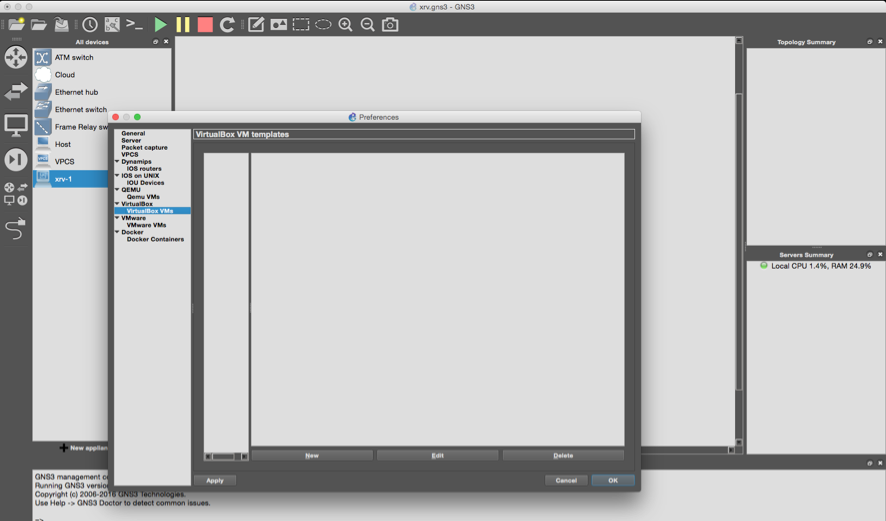Click New VirtualBox VM template button
Screen dimensions: 886x521
(312, 455)
